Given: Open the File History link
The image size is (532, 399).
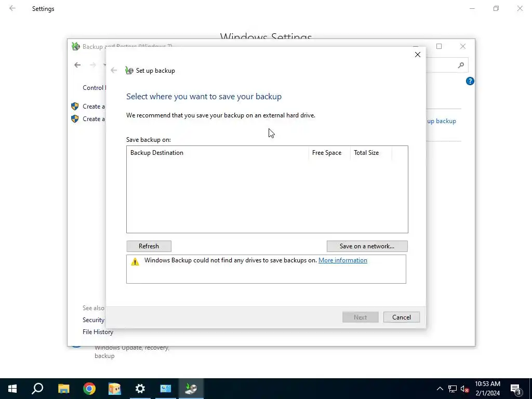Looking at the screenshot, I should [x=98, y=332].
